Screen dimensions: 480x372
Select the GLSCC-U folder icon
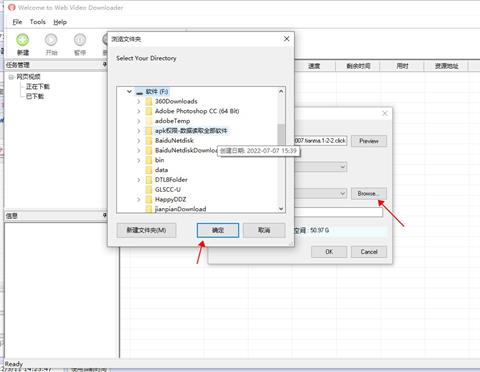point(149,190)
